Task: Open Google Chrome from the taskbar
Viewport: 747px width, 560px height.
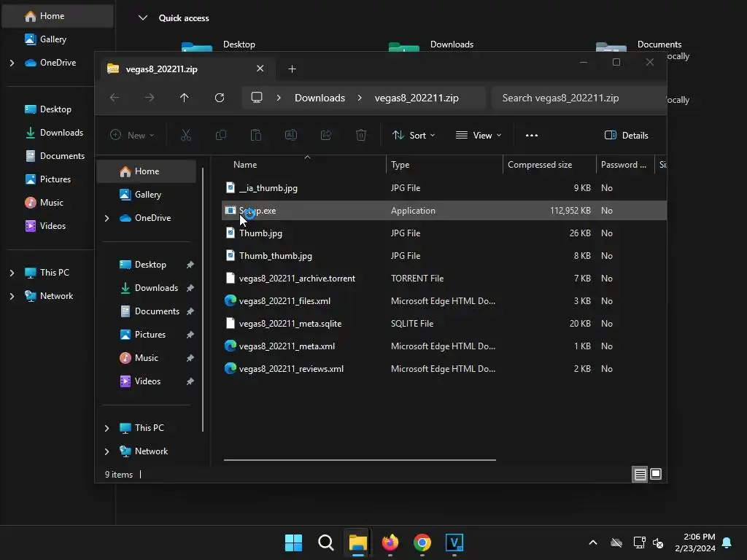Action: [x=422, y=542]
